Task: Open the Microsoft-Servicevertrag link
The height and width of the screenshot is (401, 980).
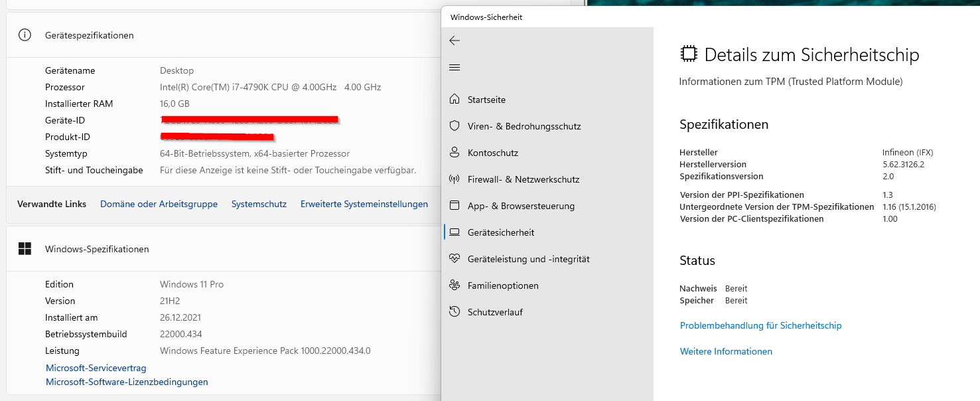Action: point(96,368)
